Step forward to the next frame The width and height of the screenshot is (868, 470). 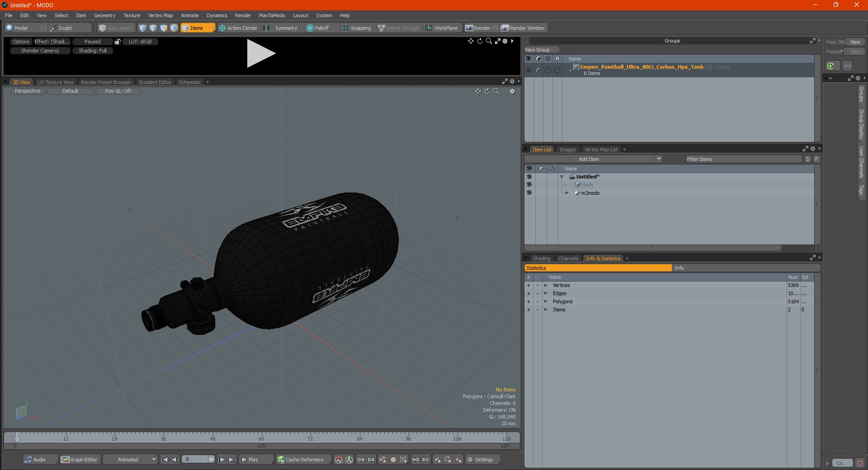point(221,460)
